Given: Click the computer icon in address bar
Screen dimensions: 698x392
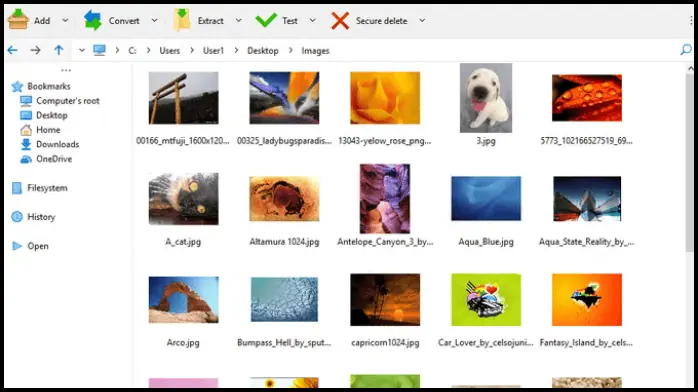Looking at the screenshot, I should click(x=99, y=50).
